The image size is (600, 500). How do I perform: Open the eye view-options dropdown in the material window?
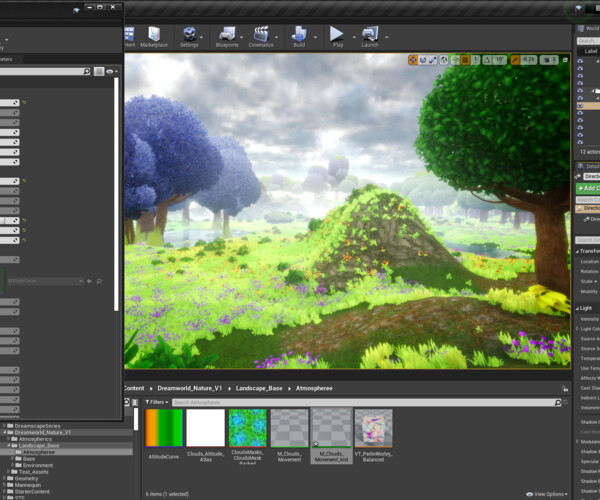(x=112, y=72)
